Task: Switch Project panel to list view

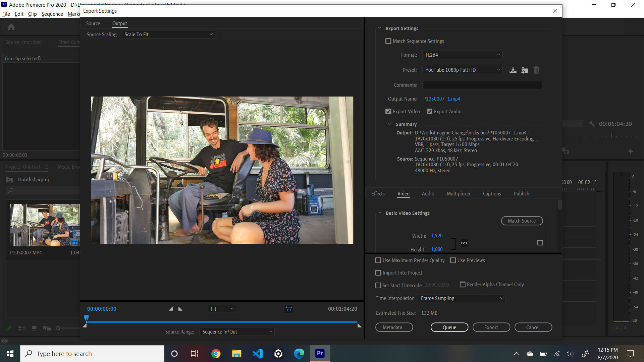Action: click(x=22, y=328)
